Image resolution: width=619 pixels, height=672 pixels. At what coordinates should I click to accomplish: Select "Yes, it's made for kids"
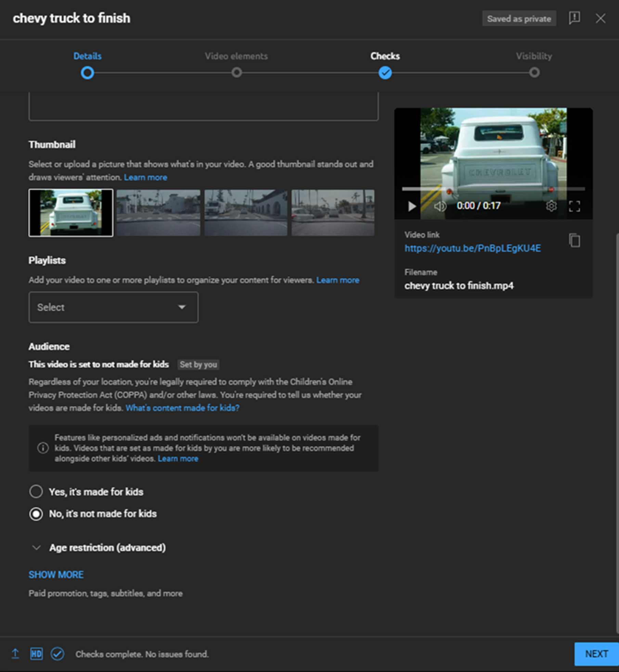coord(36,492)
